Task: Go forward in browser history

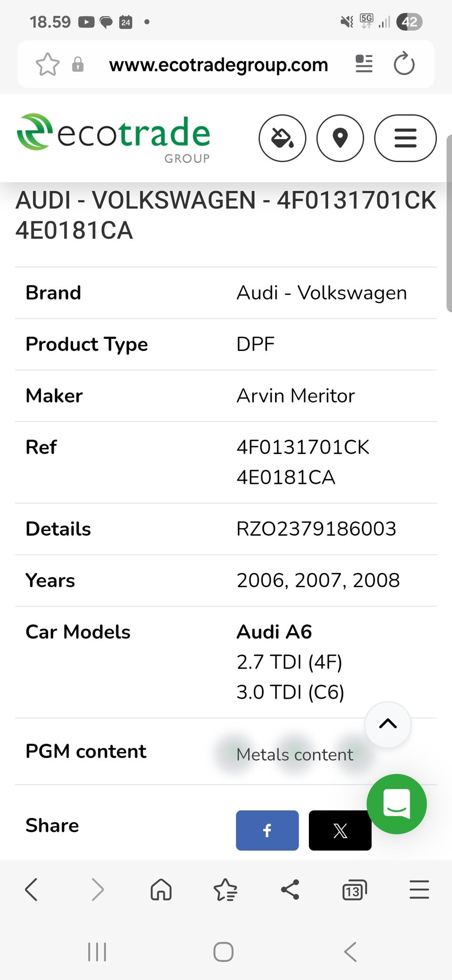Action: [97, 890]
